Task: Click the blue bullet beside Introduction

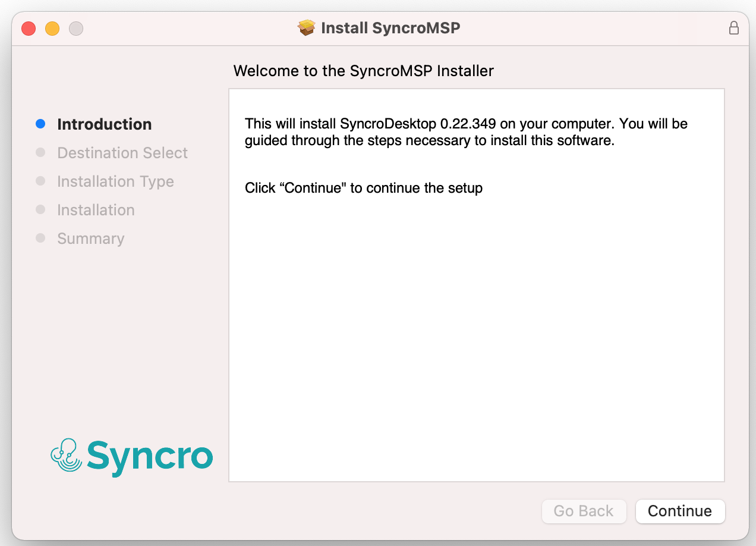Action: coord(40,124)
